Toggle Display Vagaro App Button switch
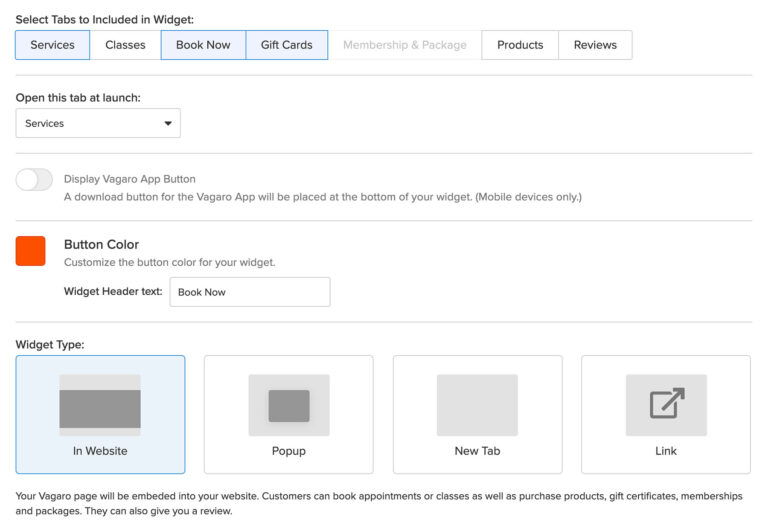768x531 pixels. click(34, 180)
